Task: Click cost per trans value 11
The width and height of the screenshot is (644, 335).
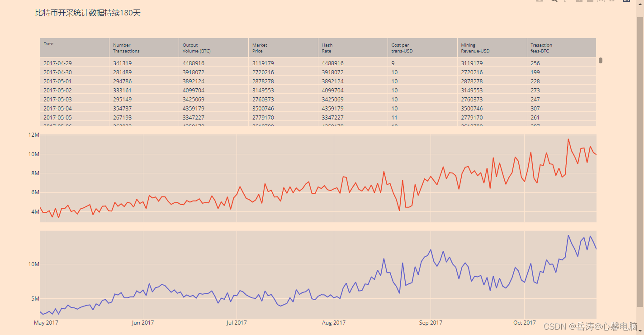Action: (x=394, y=118)
